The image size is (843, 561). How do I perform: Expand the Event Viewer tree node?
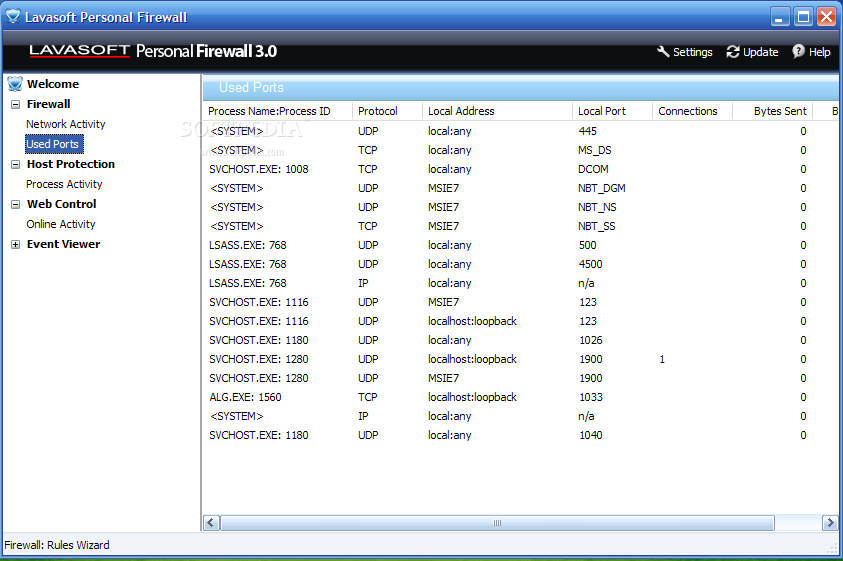click(16, 245)
